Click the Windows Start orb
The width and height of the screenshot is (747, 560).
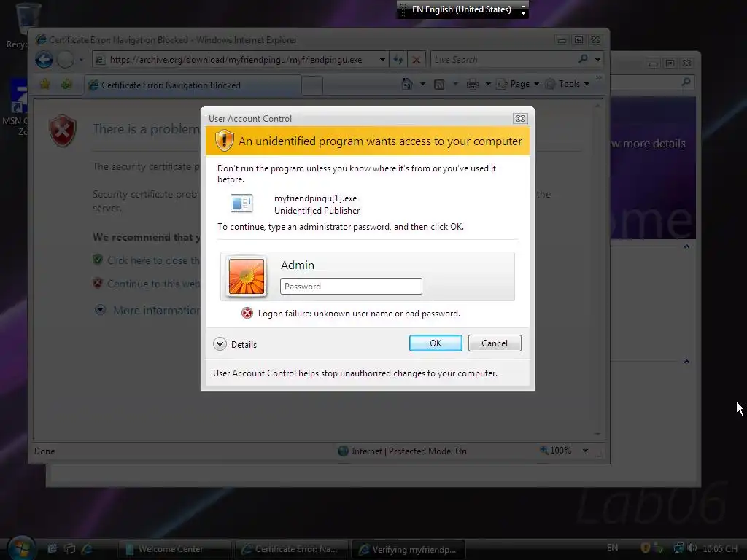point(21,548)
